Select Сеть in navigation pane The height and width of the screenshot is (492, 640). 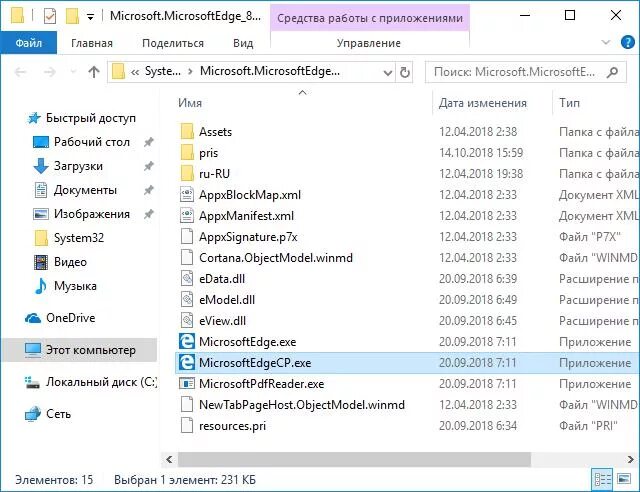pyautogui.click(x=58, y=414)
